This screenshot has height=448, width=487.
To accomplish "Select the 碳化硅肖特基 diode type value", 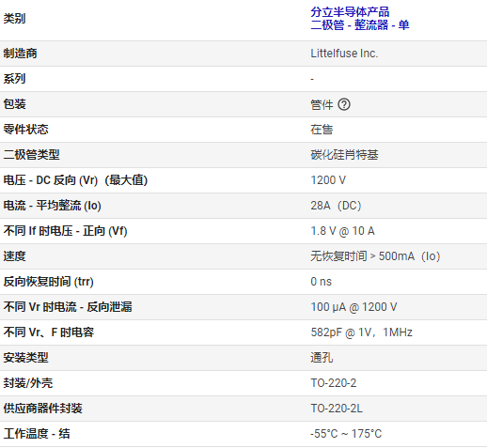I will [x=344, y=155].
